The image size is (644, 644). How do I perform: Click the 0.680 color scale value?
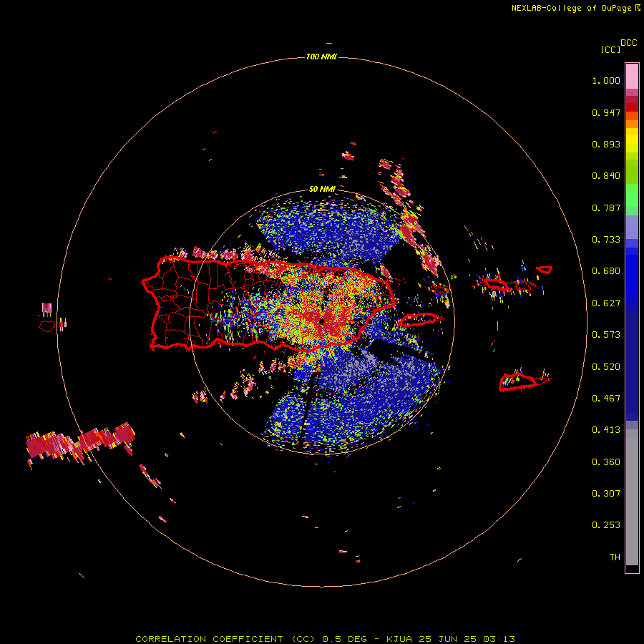point(606,271)
